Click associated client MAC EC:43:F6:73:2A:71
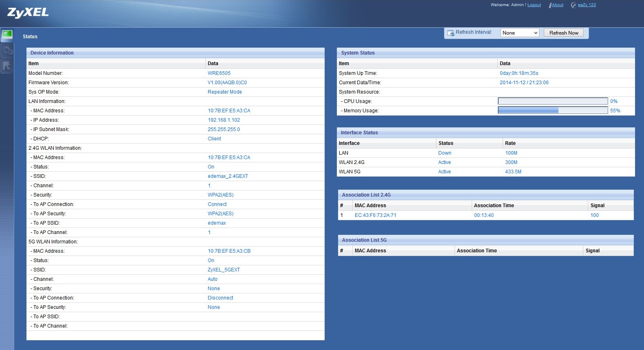Screen dimensions: 644x350 pyautogui.click(x=376, y=215)
